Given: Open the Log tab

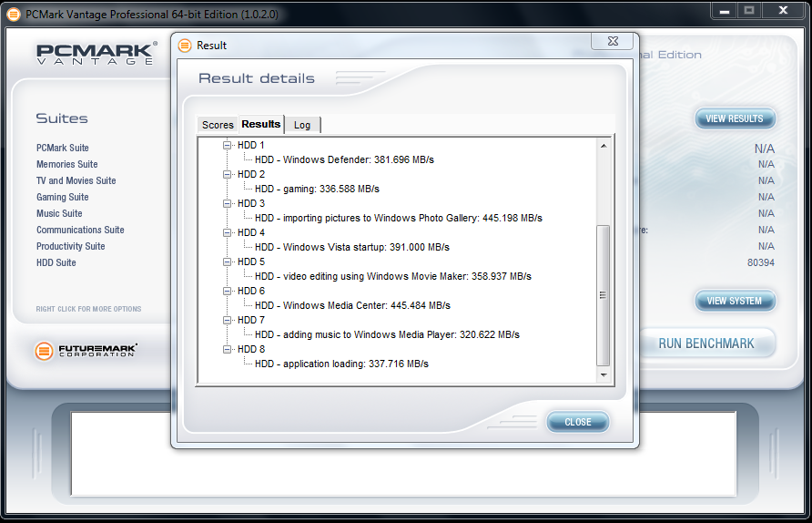Looking at the screenshot, I should click(302, 125).
